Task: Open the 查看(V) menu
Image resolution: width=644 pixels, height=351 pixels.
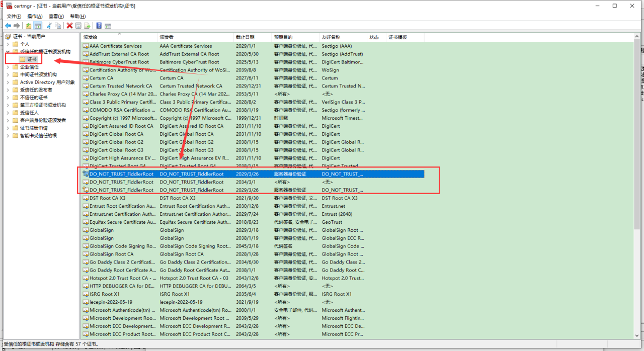Action: (56, 16)
